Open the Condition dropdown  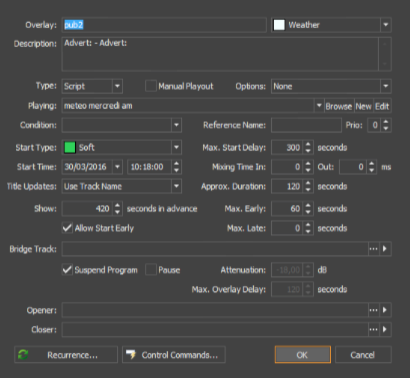[x=176, y=125]
